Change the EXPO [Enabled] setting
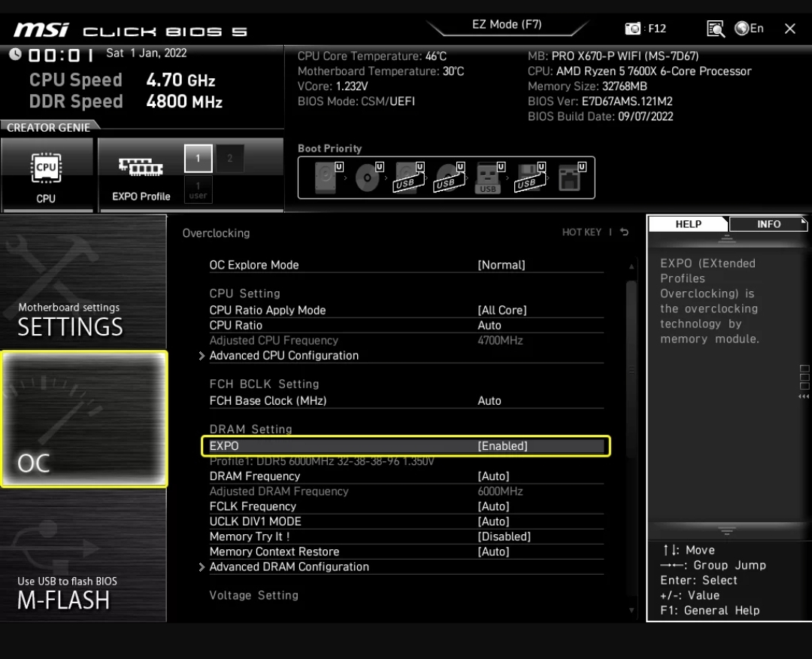812x659 pixels. click(x=407, y=445)
